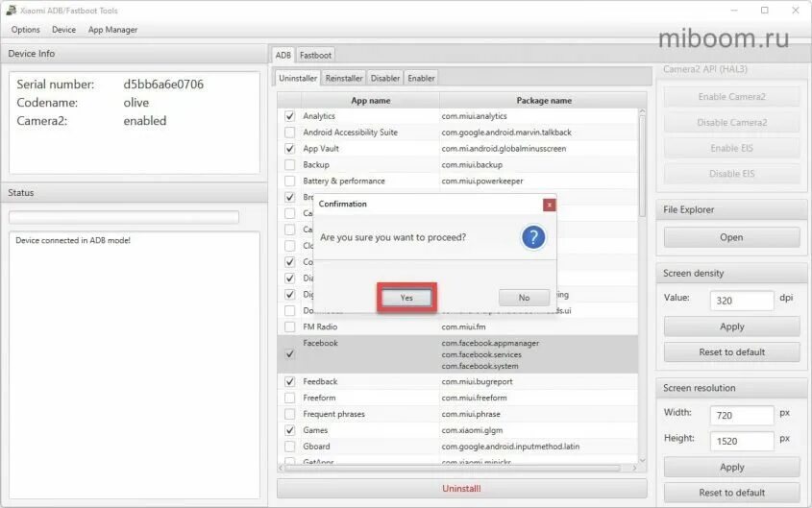Click the red Uninstall! button

click(x=461, y=489)
